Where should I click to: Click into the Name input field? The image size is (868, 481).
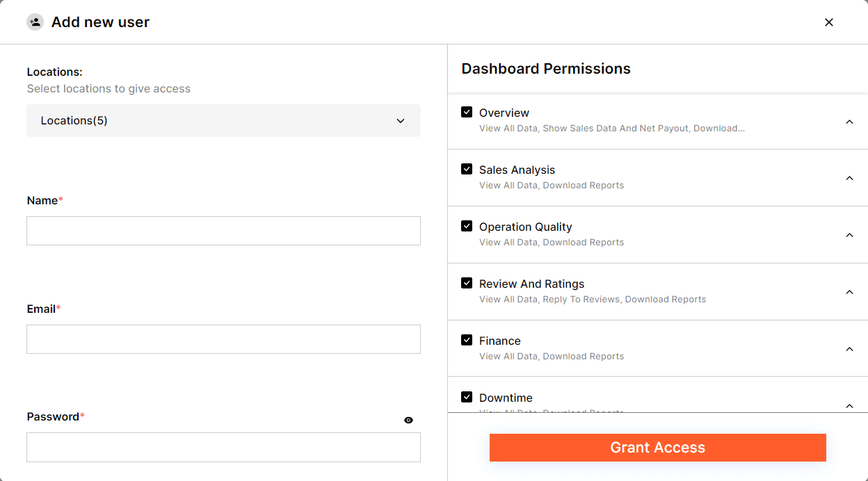pos(223,231)
